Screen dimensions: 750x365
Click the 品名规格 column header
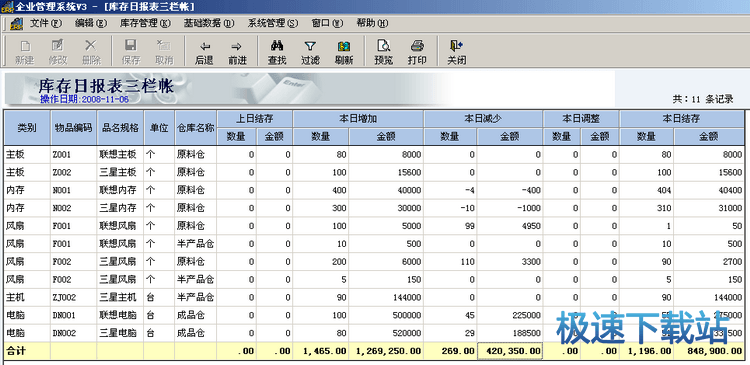pyautogui.click(x=121, y=128)
